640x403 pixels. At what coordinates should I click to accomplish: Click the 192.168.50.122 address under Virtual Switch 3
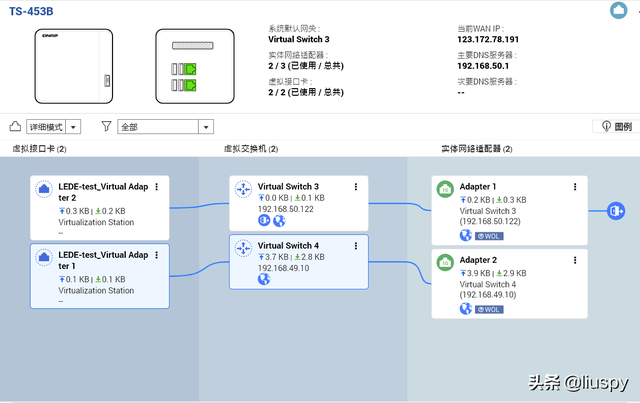[x=286, y=209]
